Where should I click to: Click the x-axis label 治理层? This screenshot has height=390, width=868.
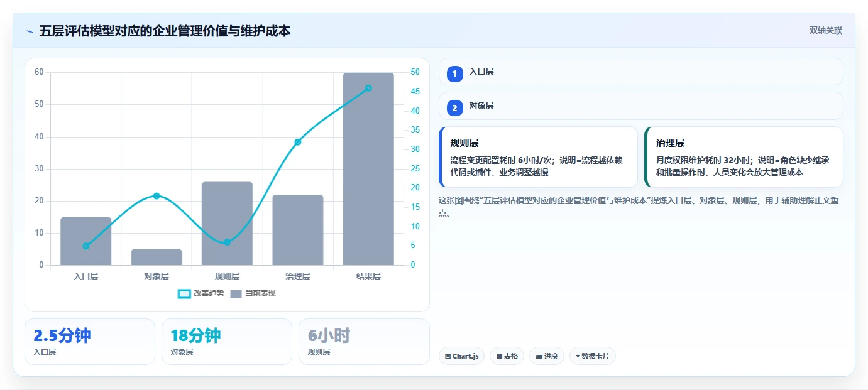298,276
